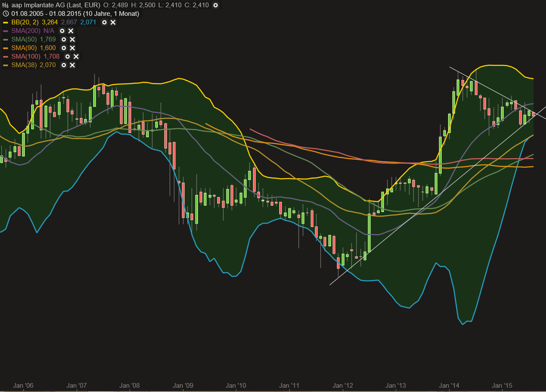Remove the SMA(90) indicator
This screenshot has width=546, height=392.
73,48
